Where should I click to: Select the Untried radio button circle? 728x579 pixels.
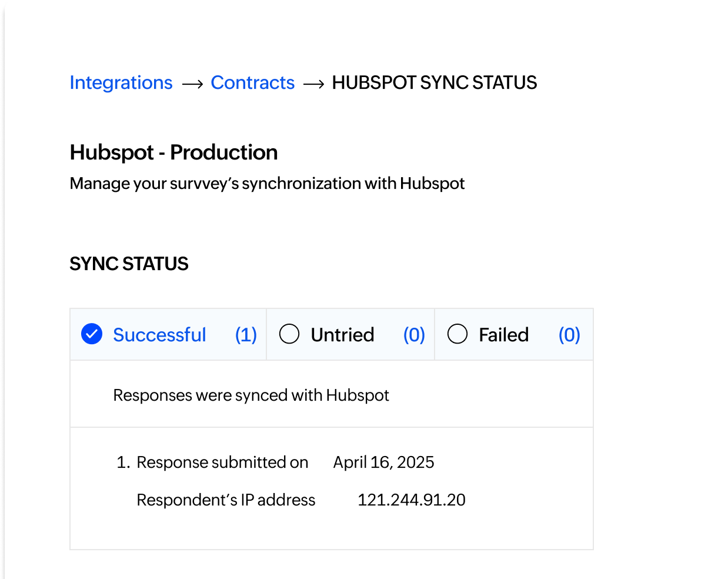pos(289,334)
